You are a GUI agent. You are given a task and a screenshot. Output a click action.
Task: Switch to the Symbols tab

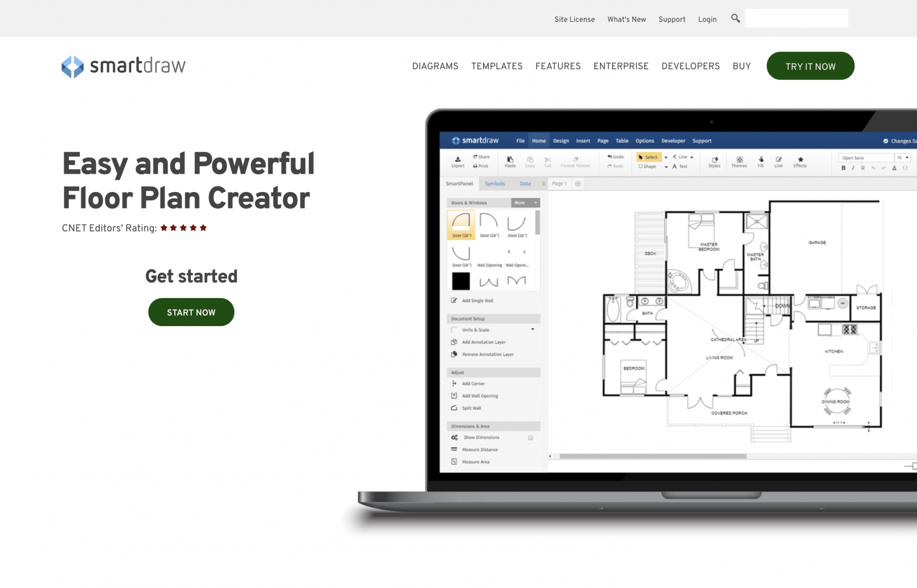pyautogui.click(x=495, y=184)
